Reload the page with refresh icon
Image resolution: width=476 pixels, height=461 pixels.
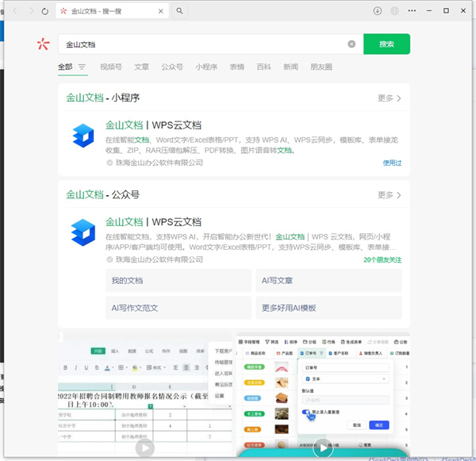pos(45,11)
